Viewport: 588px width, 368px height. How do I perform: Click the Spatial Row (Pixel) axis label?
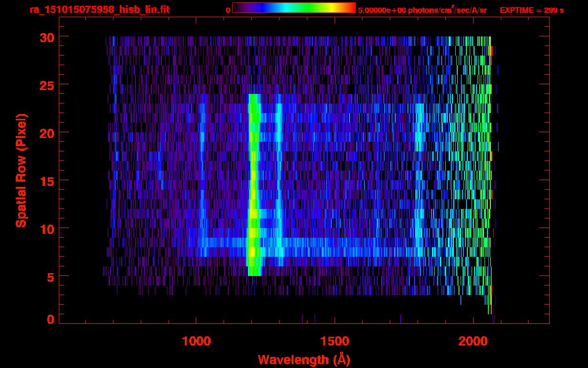click(22, 171)
